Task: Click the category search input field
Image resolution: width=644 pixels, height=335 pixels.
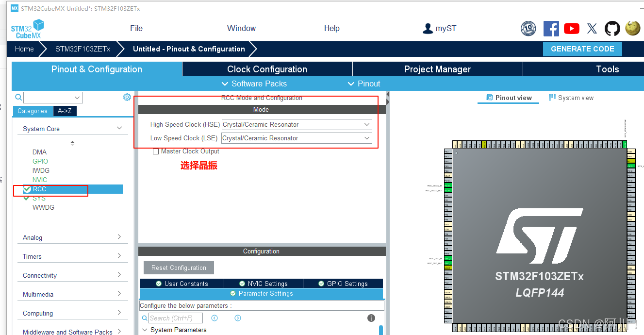Action: [x=49, y=98]
